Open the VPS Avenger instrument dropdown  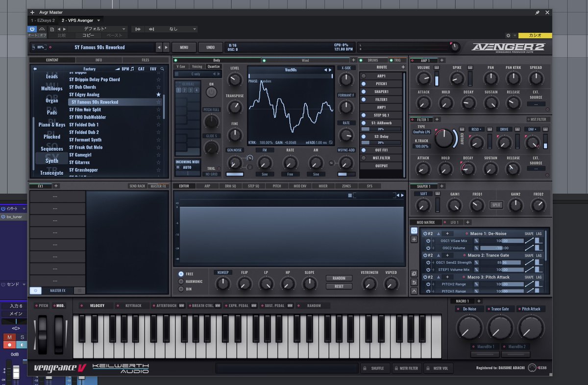click(x=98, y=21)
